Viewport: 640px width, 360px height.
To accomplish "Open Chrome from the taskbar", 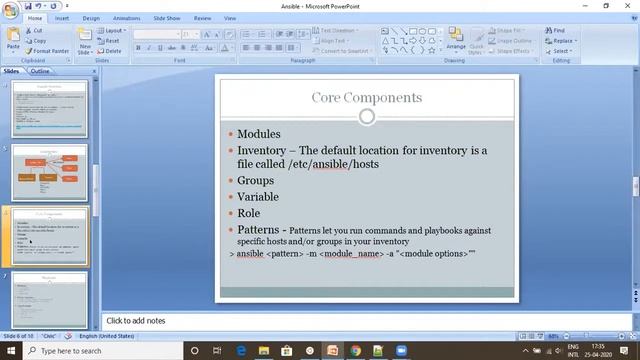I will 356,351.
